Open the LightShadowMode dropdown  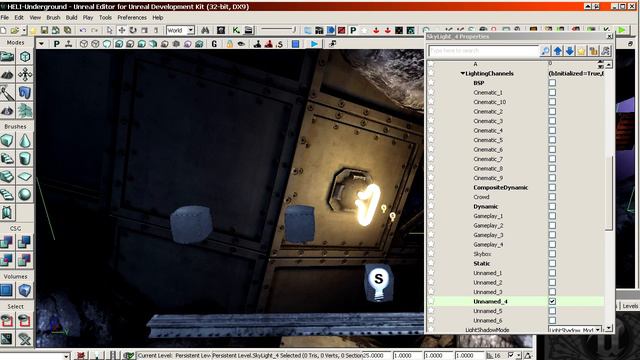(598, 329)
